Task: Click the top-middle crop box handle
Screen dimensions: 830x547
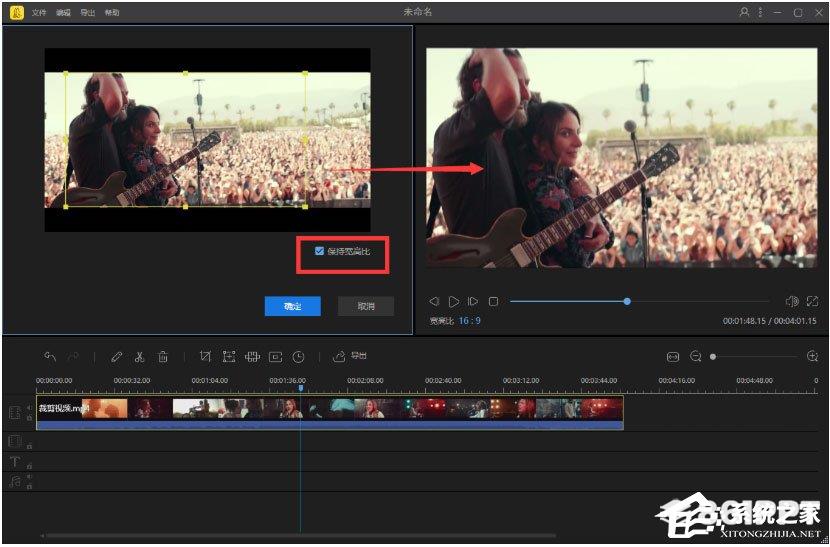Action: pos(185,73)
